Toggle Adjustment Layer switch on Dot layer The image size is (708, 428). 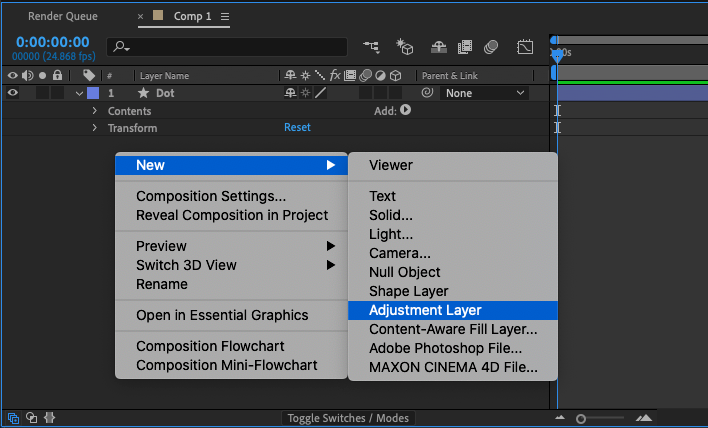[381, 93]
